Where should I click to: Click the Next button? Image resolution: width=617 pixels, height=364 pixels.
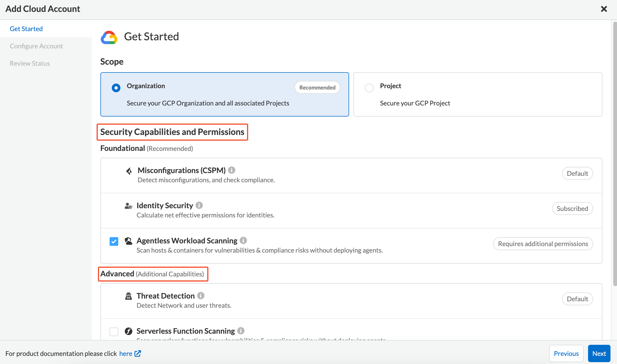tap(599, 353)
